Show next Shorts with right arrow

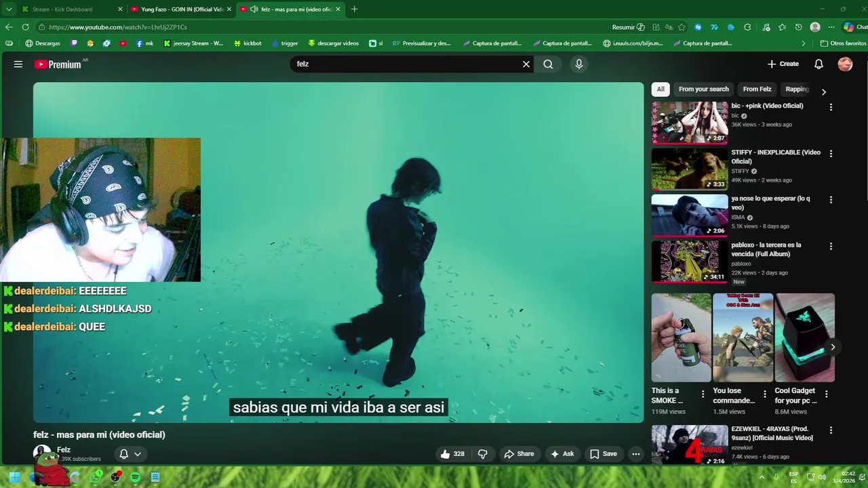tap(833, 347)
